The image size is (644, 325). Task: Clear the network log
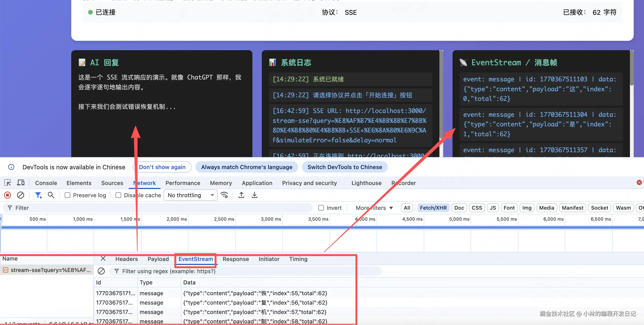[20, 195]
